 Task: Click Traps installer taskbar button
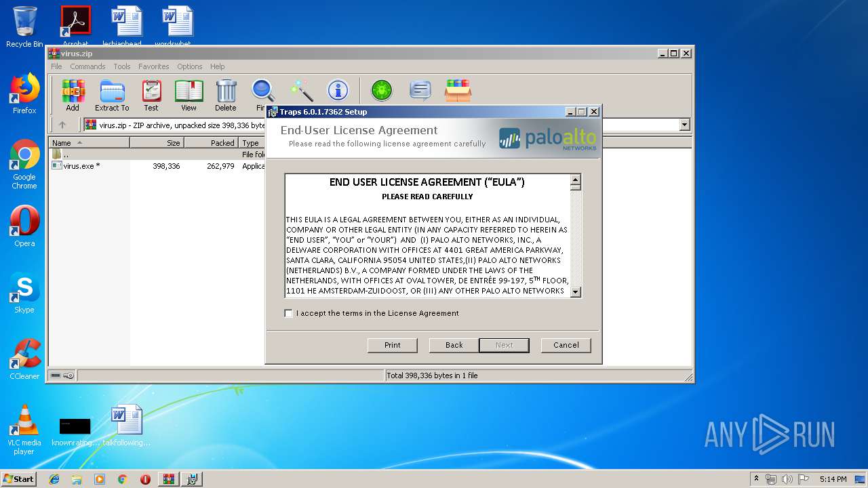click(x=192, y=479)
